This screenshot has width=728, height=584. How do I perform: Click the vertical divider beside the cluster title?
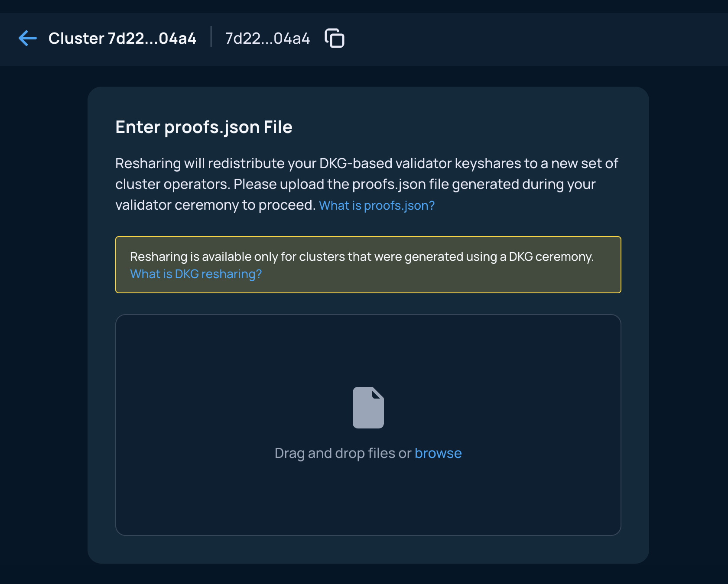[211, 36]
